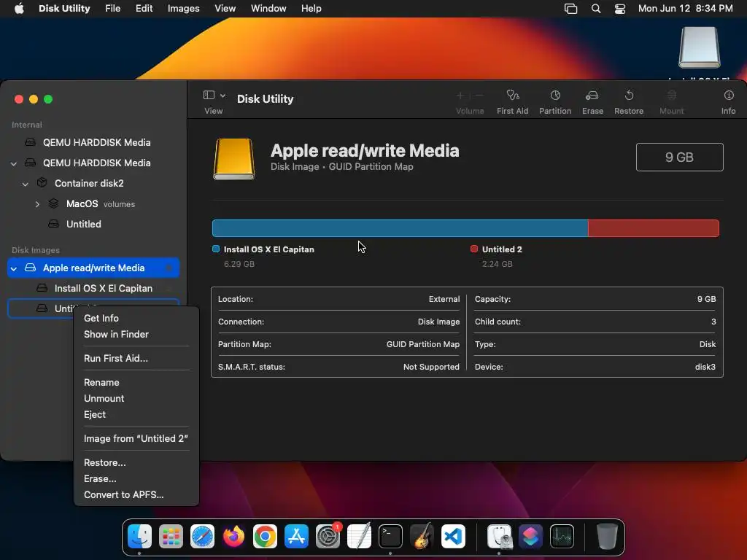Image resolution: width=747 pixels, height=560 pixels.
Task: Click the 9 GB capacity box
Action: 679,157
